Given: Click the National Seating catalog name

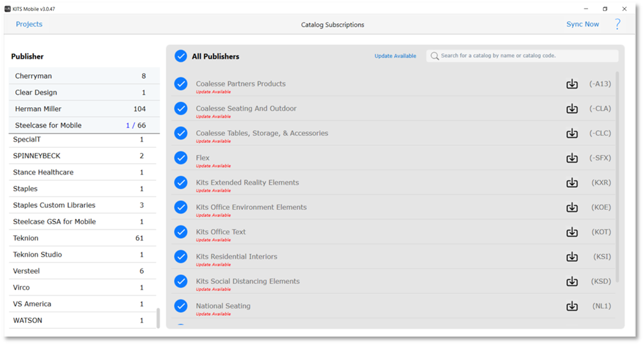Looking at the screenshot, I should tap(223, 306).
